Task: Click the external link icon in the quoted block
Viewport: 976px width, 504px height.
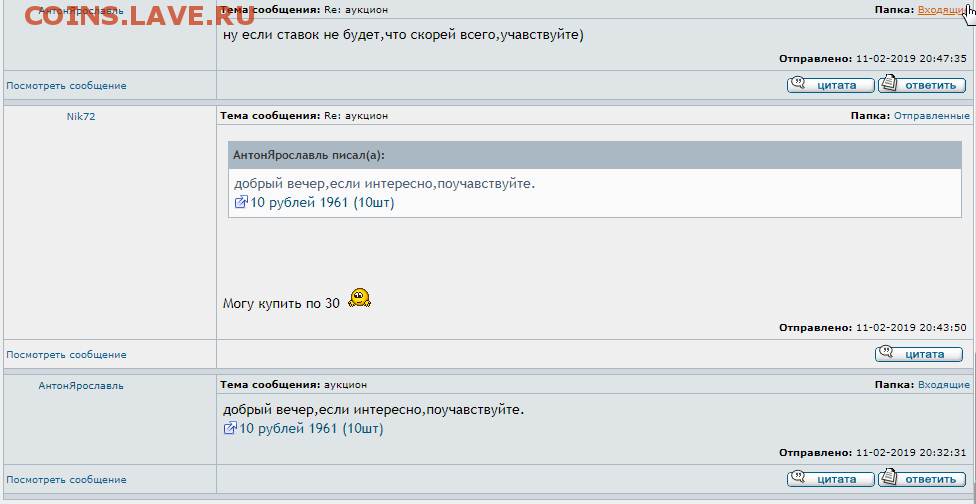Action: pos(241,202)
